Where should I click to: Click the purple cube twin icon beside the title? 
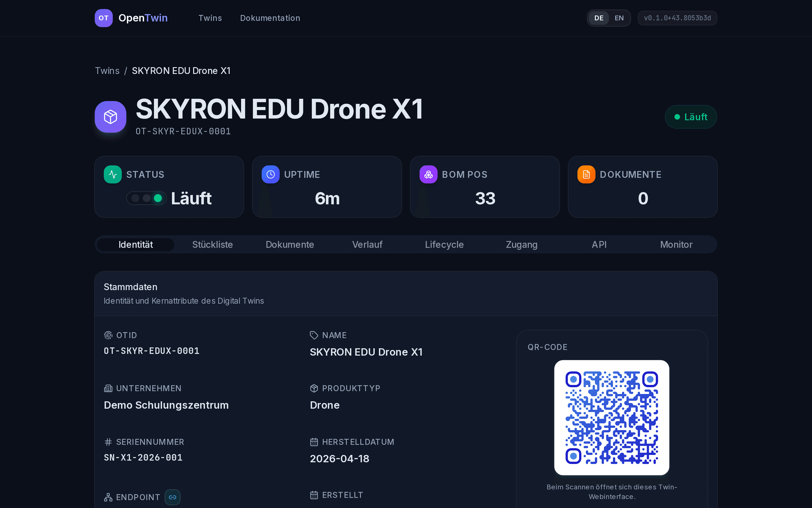click(x=111, y=117)
